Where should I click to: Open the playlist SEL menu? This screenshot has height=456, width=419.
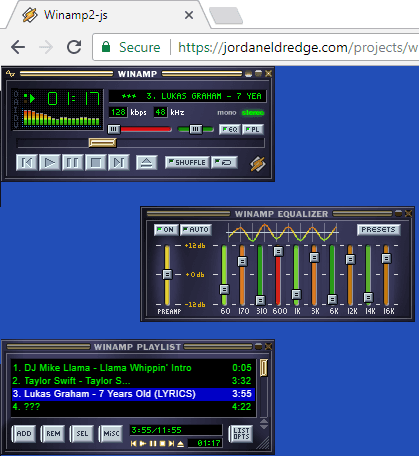coord(82,434)
